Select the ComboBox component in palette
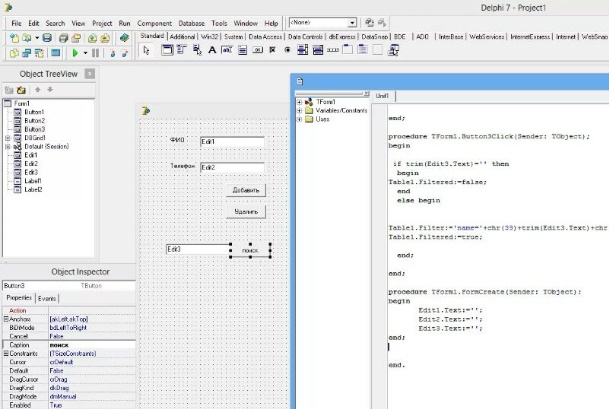This screenshot has width=609, height=409. coord(318,50)
